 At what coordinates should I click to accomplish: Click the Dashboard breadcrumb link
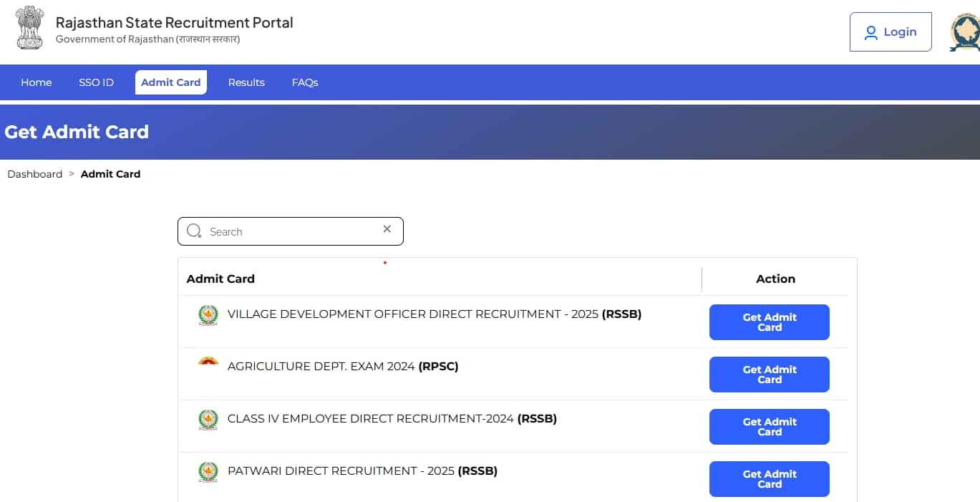[x=35, y=174]
